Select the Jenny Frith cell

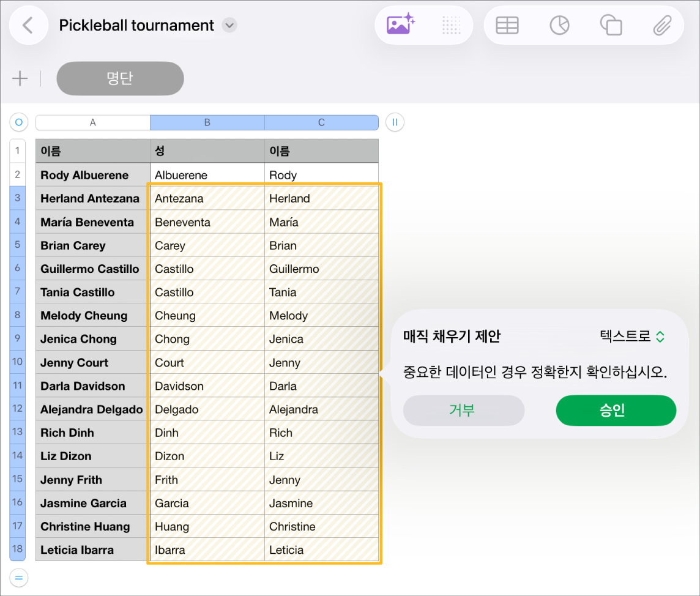(93, 480)
